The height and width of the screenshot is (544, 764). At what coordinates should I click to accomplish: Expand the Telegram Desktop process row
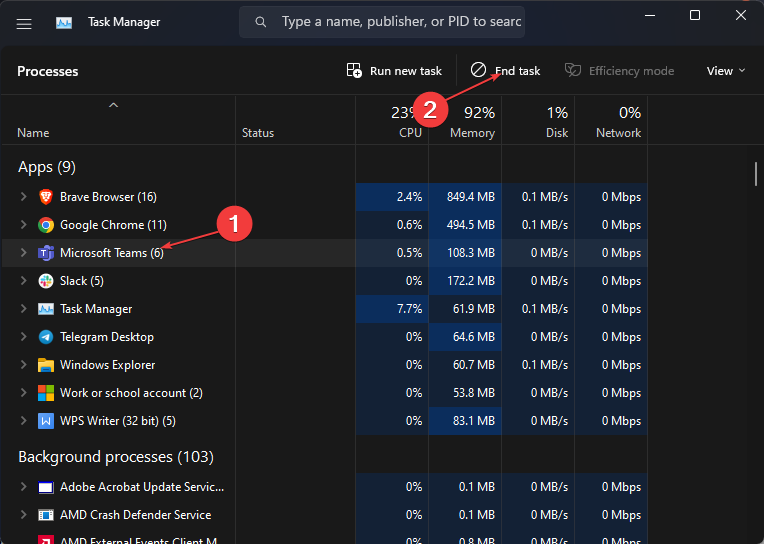pyautogui.click(x=23, y=337)
